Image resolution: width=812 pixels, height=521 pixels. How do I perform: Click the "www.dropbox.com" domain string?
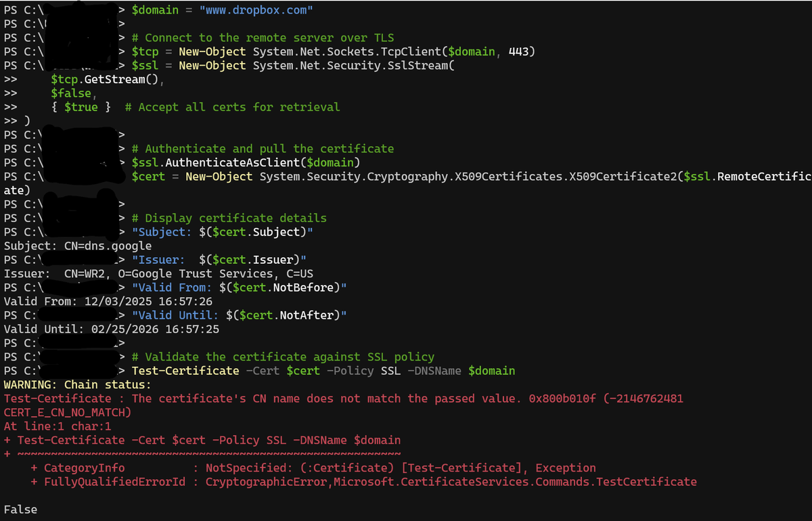(256, 9)
